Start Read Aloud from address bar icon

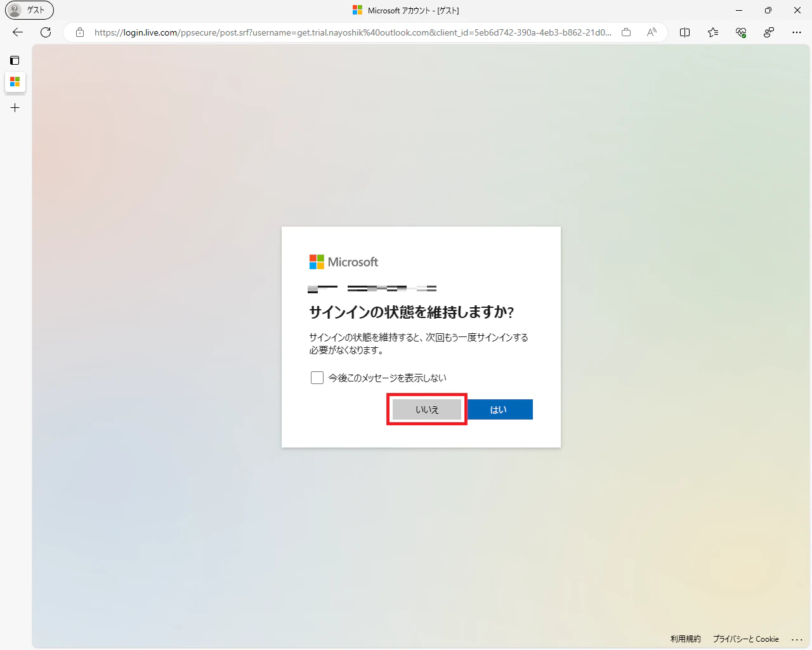pos(652,32)
